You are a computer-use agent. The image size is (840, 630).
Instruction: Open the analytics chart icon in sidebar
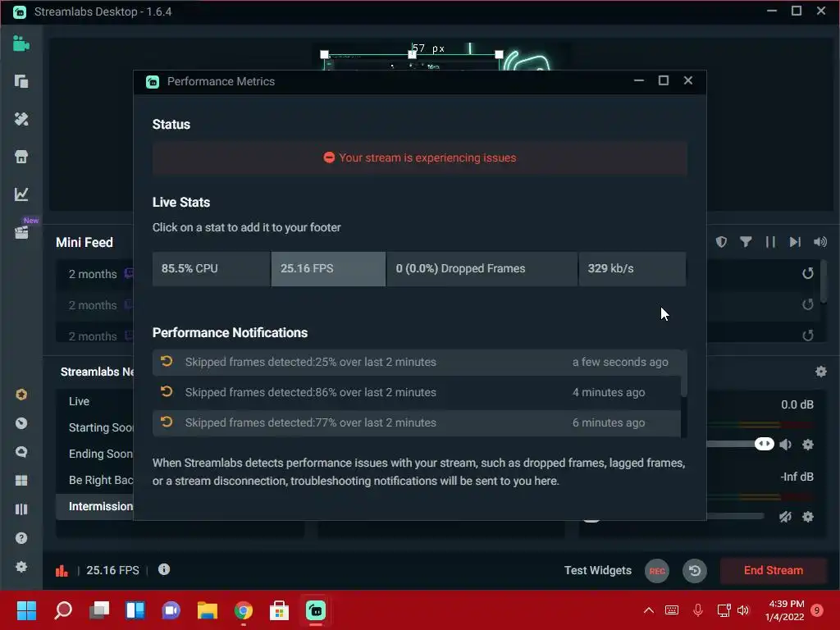pyautogui.click(x=21, y=194)
